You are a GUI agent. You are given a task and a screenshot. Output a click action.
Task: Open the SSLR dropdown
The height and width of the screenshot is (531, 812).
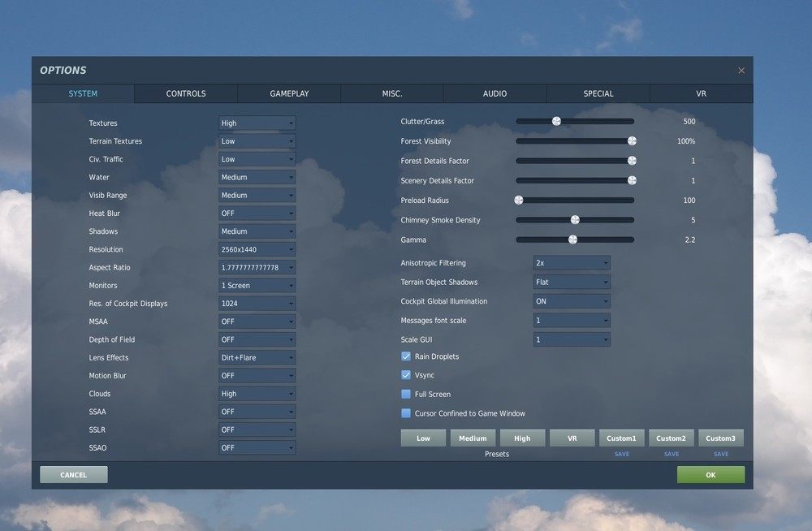click(257, 430)
